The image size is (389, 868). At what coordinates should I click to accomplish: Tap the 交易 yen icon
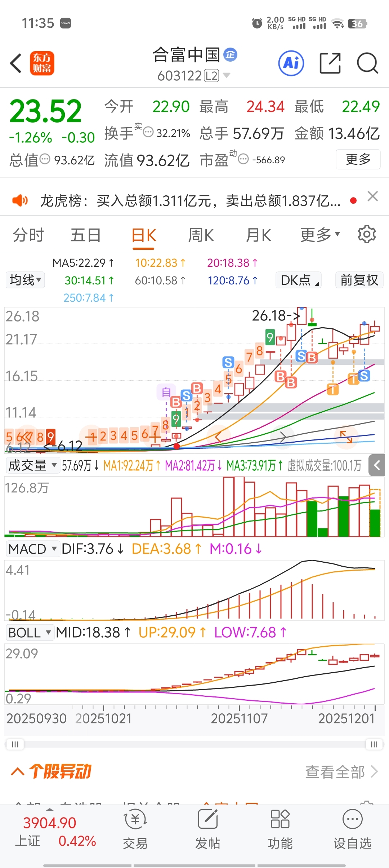point(135,819)
